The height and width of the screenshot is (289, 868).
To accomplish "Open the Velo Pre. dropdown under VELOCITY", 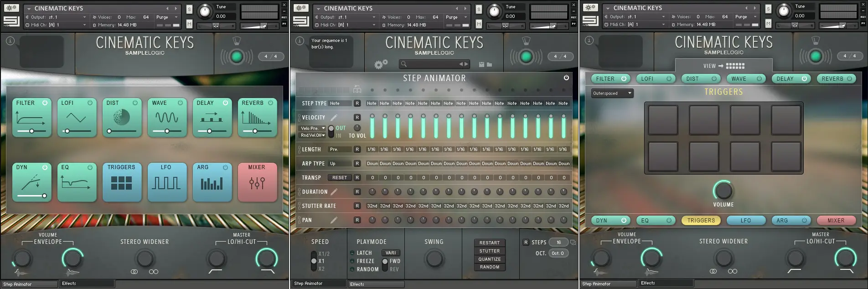I will click(x=313, y=129).
